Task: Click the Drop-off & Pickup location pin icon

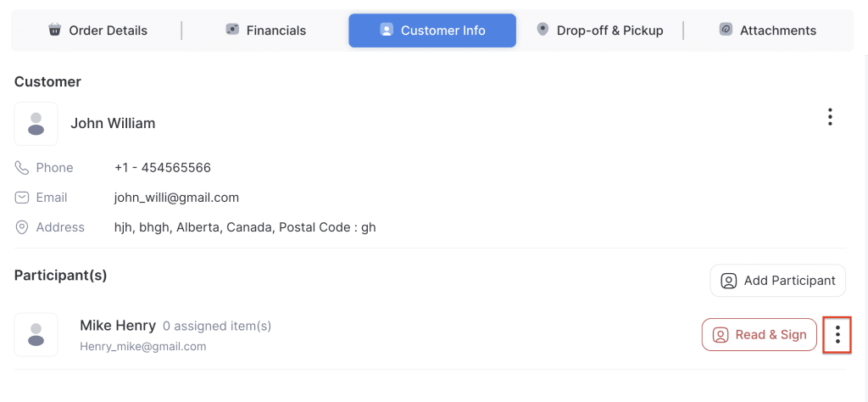Action: [542, 30]
